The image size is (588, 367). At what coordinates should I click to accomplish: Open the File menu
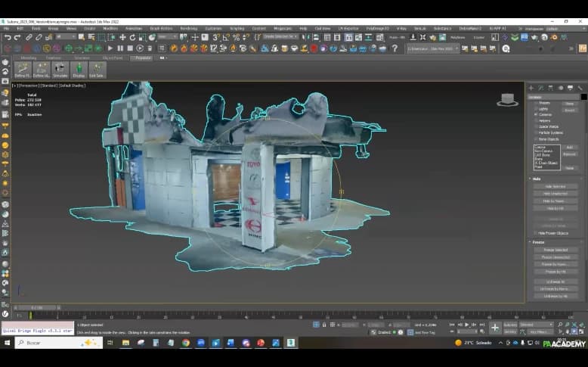click(x=7, y=29)
